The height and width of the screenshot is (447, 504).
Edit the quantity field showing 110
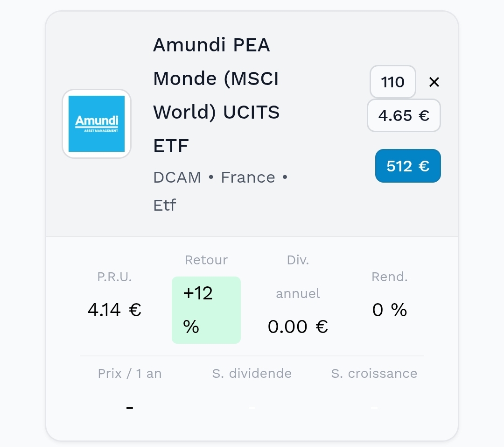click(x=393, y=82)
